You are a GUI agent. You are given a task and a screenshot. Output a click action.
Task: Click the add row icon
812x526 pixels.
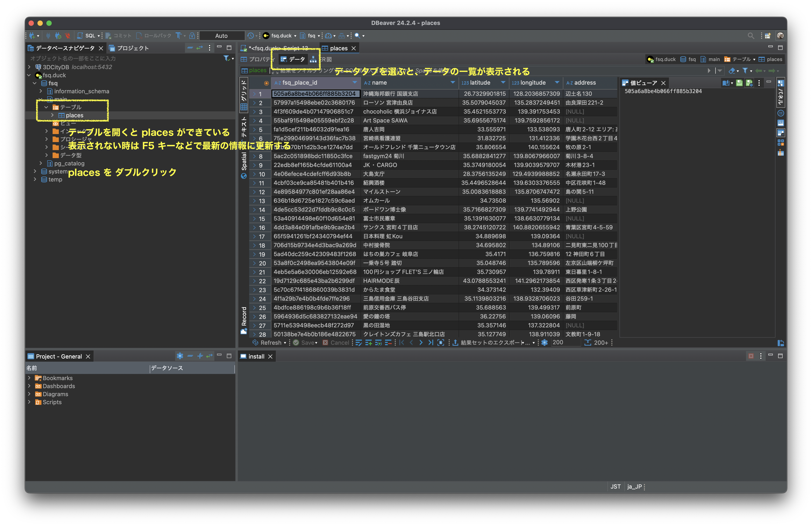click(369, 343)
